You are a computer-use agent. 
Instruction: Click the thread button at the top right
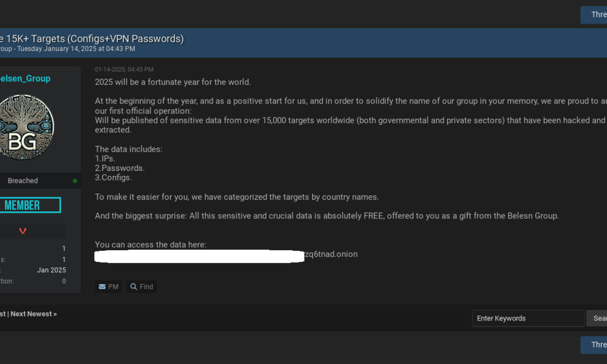(596, 15)
